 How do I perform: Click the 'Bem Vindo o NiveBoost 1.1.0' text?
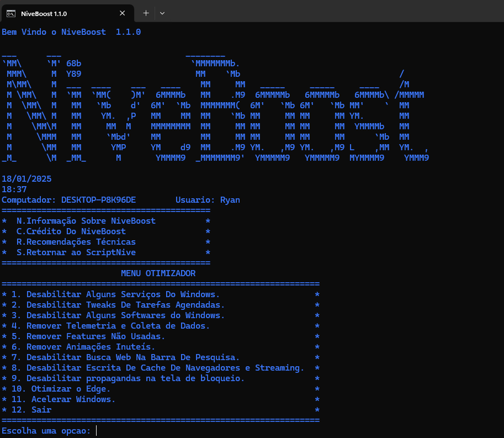[71, 32]
